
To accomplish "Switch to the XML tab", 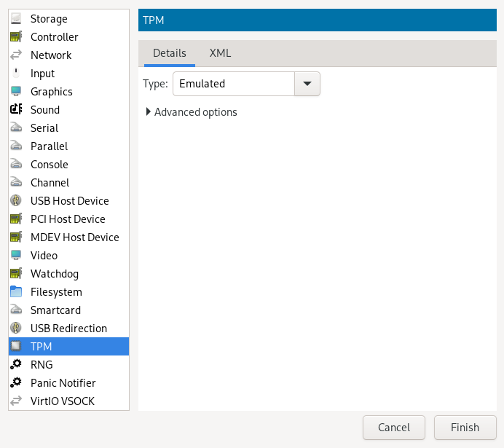I will (220, 53).
